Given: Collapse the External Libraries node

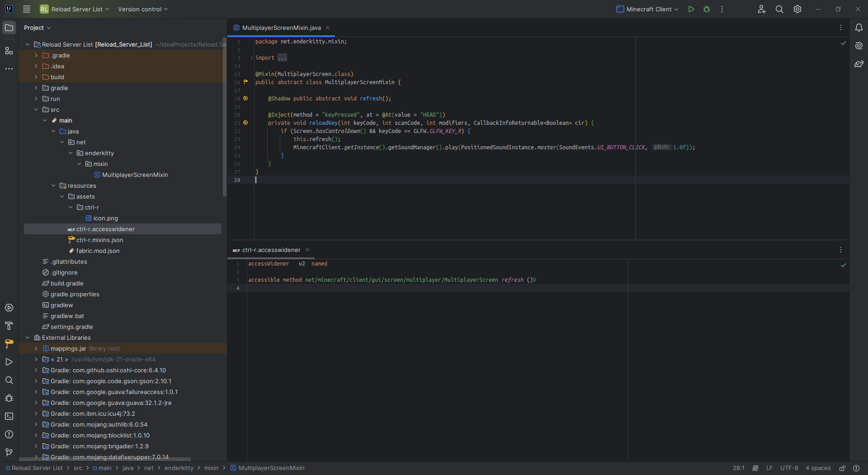Looking at the screenshot, I should 28,337.
